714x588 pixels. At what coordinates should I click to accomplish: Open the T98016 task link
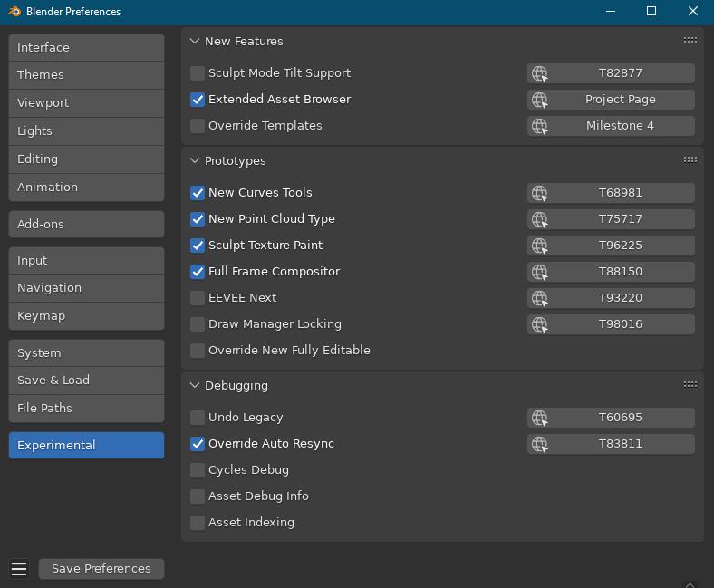tap(611, 324)
